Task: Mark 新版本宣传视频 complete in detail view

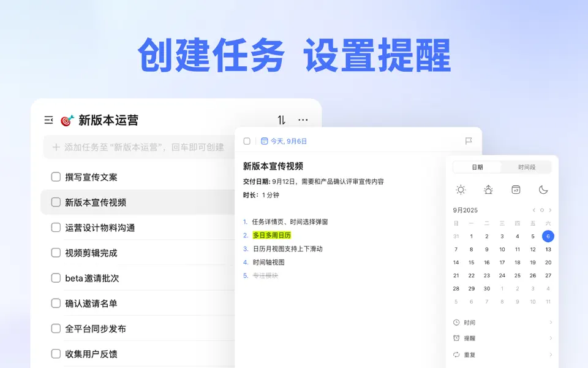Action: click(x=246, y=140)
